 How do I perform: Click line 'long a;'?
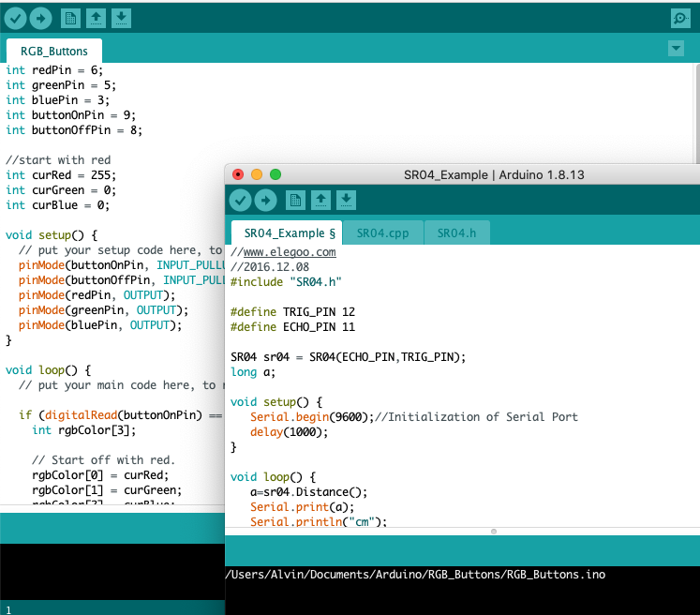tap(253, 372)
